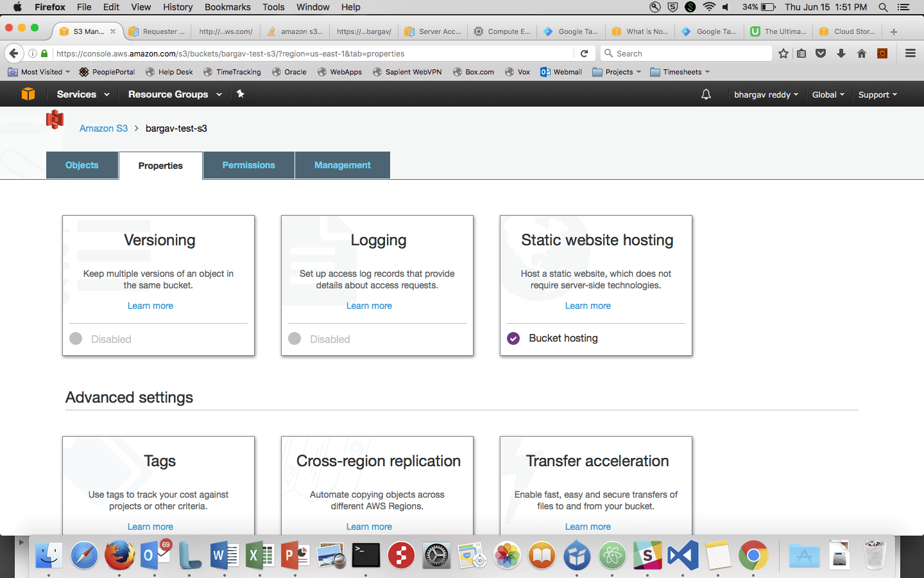The image size is (924, 578).
Task: Open Outlook from the Dock
Action: (154, 556)
